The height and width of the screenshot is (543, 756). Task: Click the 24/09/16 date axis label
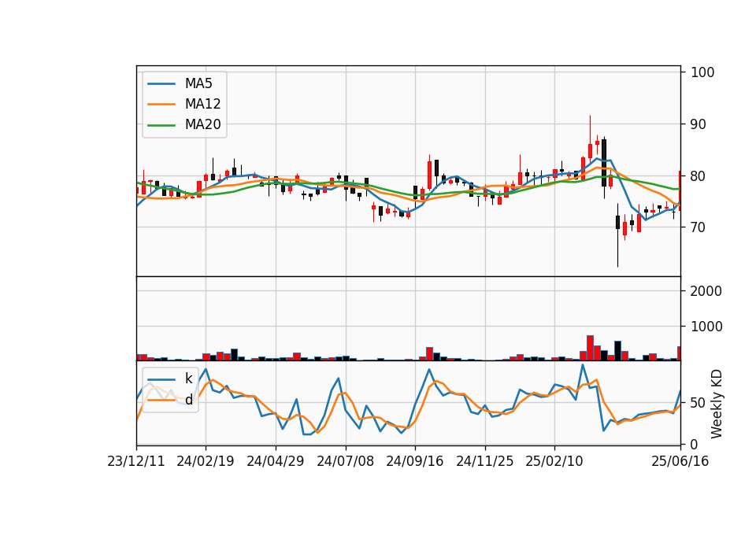click(415, 461)
